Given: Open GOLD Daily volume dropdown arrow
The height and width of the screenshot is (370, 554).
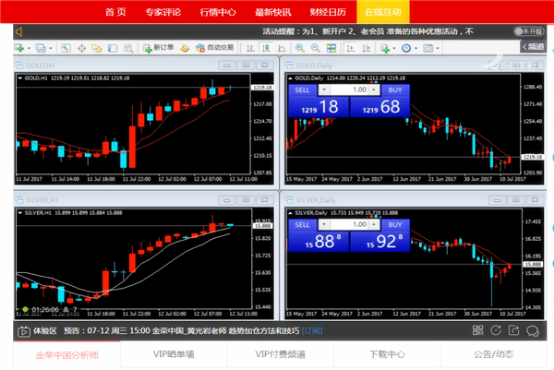Looking at the screenshot, I should 324,90.
